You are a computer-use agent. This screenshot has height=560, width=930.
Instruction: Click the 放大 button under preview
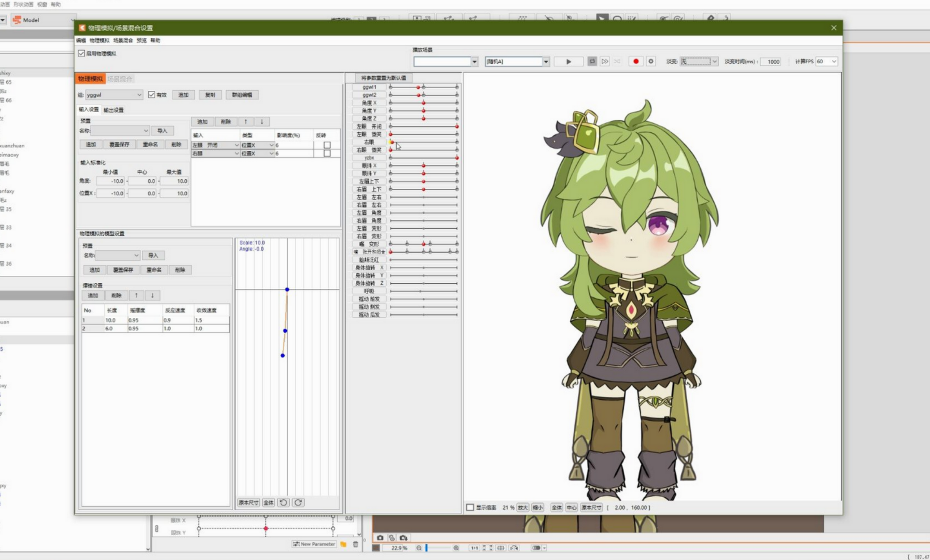click(x=523, y=508)
